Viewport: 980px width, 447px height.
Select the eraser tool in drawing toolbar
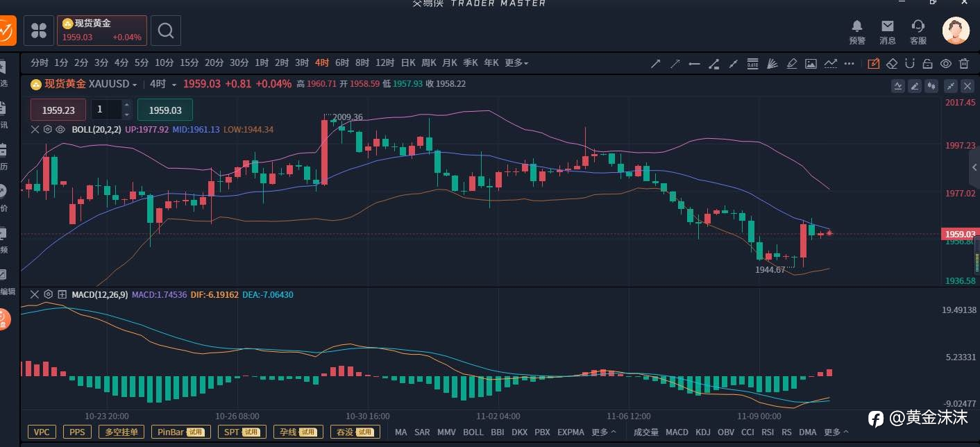click(x=893, y=64)
